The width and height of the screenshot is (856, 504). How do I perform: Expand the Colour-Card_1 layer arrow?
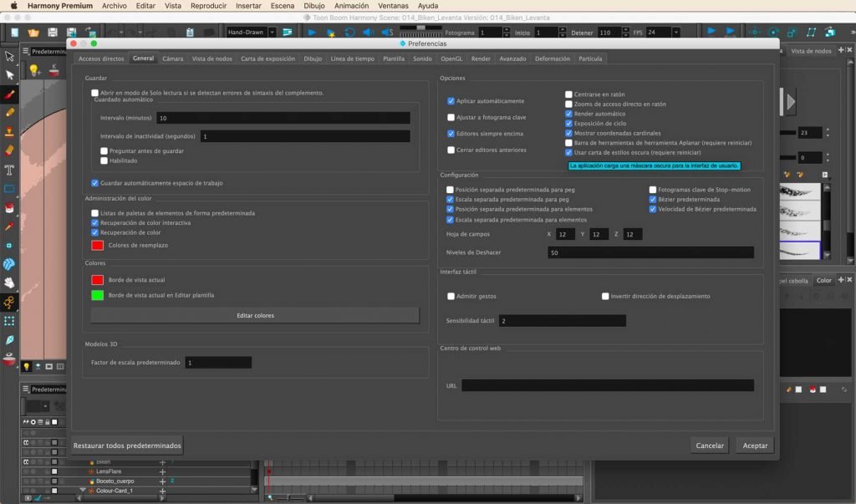tap(83, 491)
